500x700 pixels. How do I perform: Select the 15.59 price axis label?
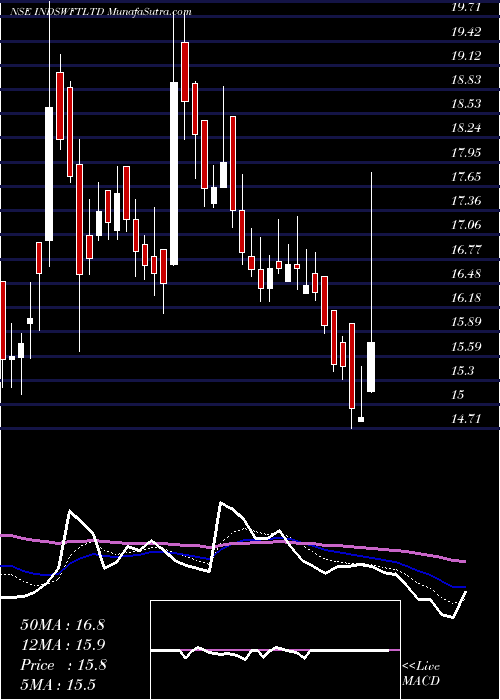click(x=466, y=346)
